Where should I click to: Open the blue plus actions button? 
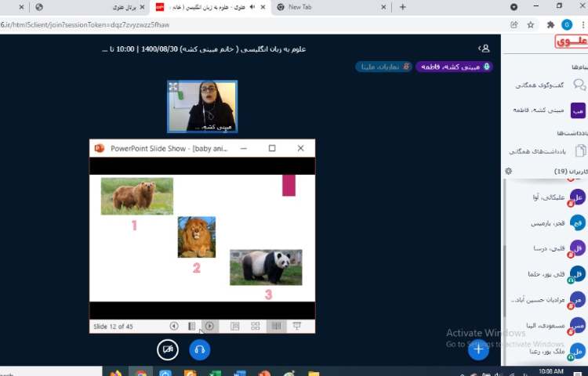coord(478,350)
